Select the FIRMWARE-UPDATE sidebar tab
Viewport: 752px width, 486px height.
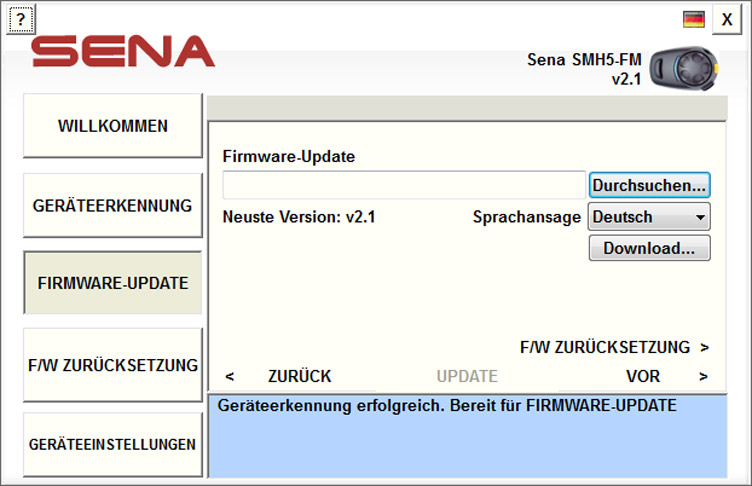[113, 283]
